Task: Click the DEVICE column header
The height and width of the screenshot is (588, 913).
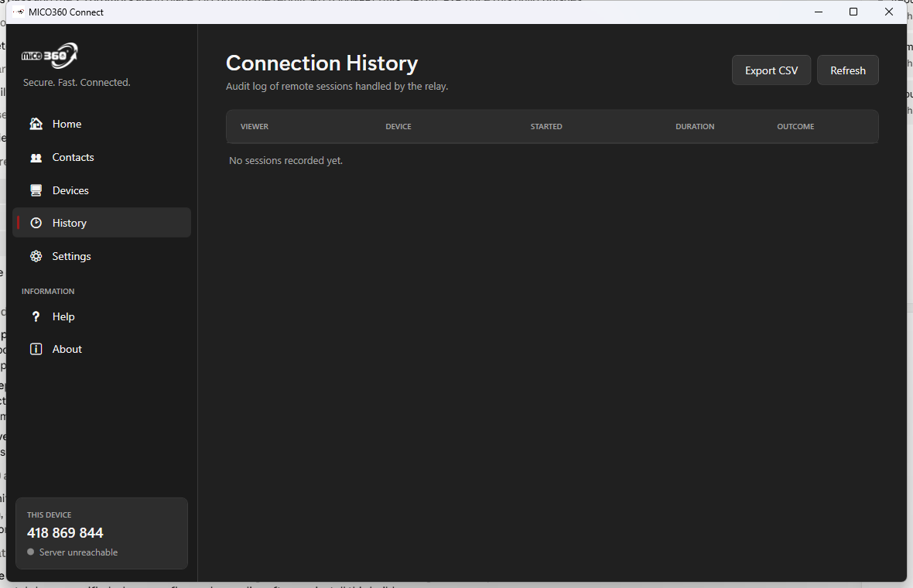Action: click(x=398, y=126)
